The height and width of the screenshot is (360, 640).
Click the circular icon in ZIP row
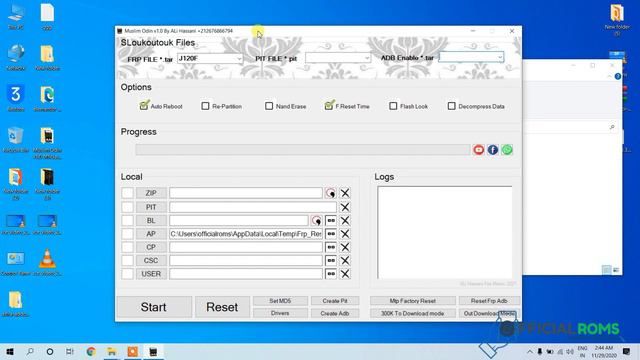(330, 193)
